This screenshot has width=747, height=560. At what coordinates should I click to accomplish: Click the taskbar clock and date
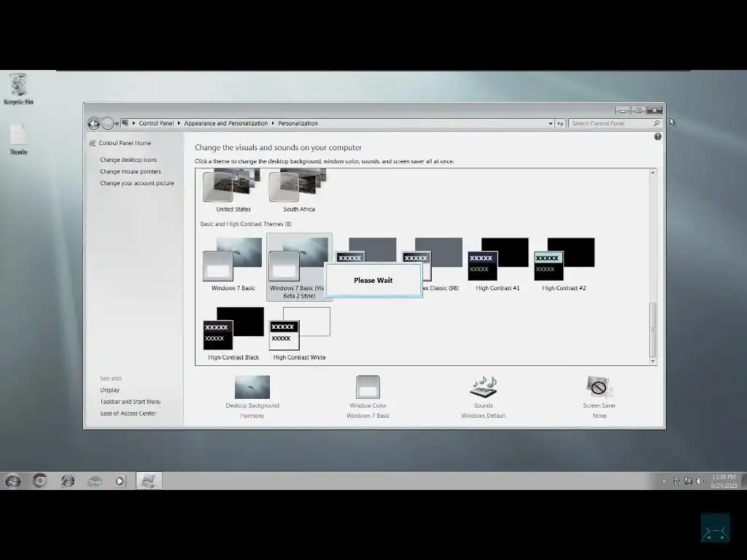coord(724,481)
